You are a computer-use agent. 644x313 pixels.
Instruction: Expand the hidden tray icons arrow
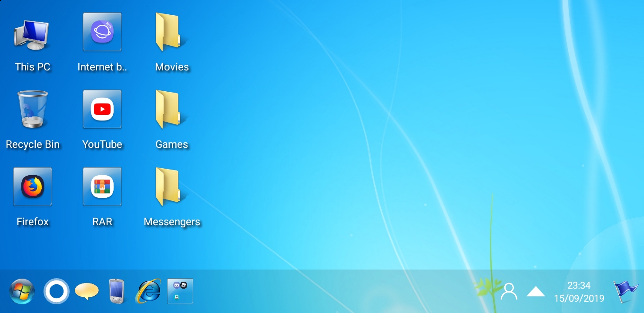536,291
